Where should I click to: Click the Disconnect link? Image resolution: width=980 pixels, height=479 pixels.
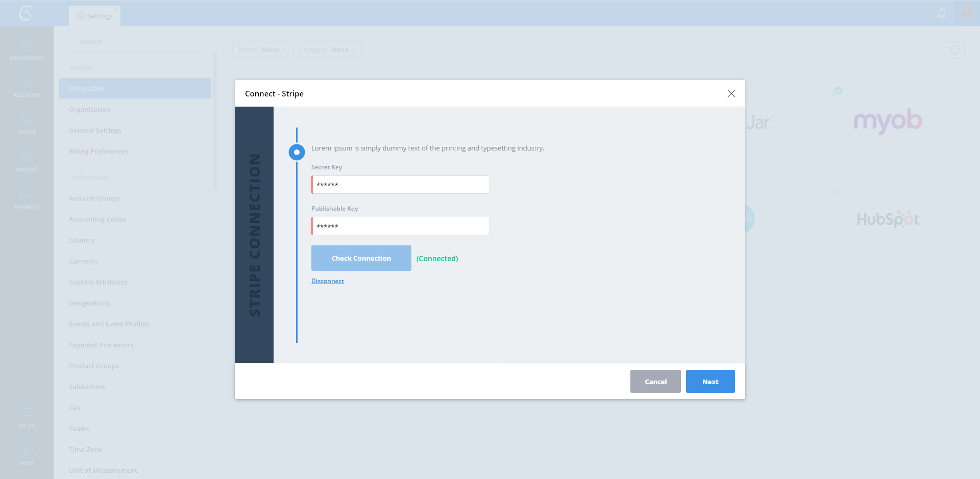pyautogui.click(x=328, y=281)
